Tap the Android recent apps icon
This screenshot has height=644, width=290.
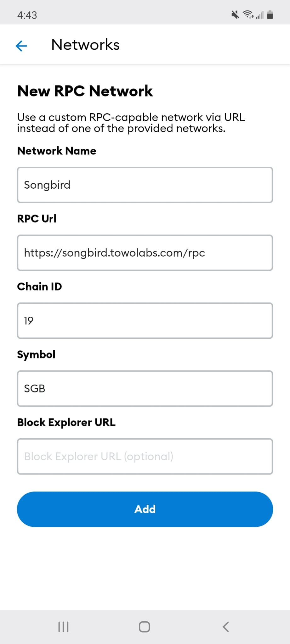63,627
